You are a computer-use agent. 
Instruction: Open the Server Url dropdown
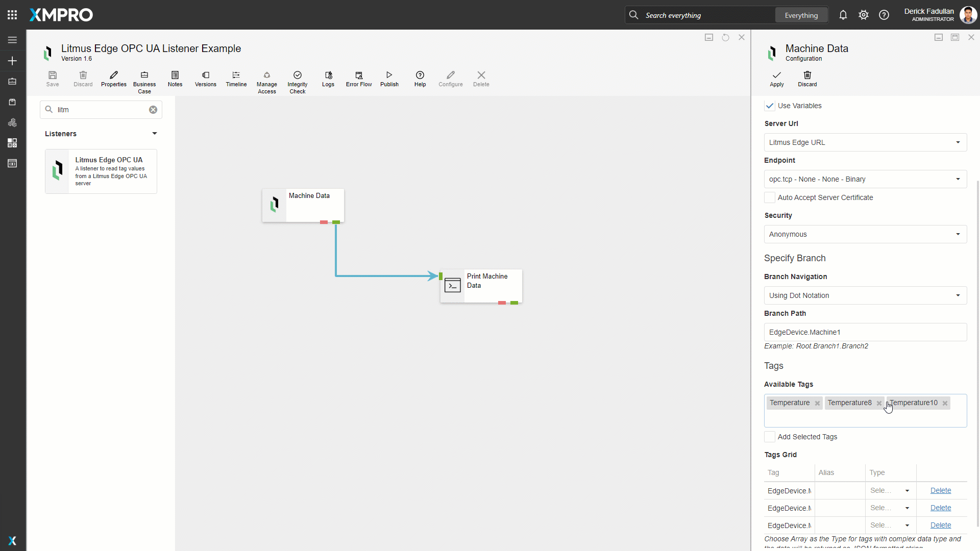click(865, 142)
